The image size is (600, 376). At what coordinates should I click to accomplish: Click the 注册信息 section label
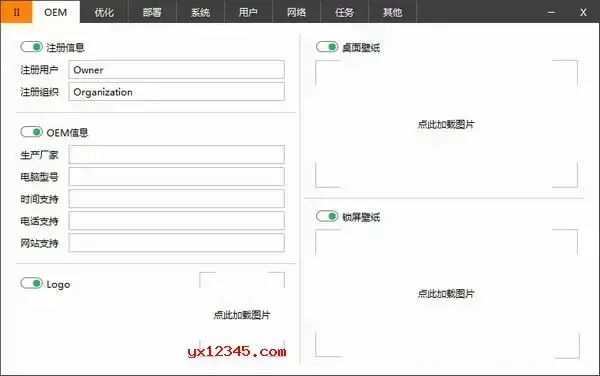65,47
